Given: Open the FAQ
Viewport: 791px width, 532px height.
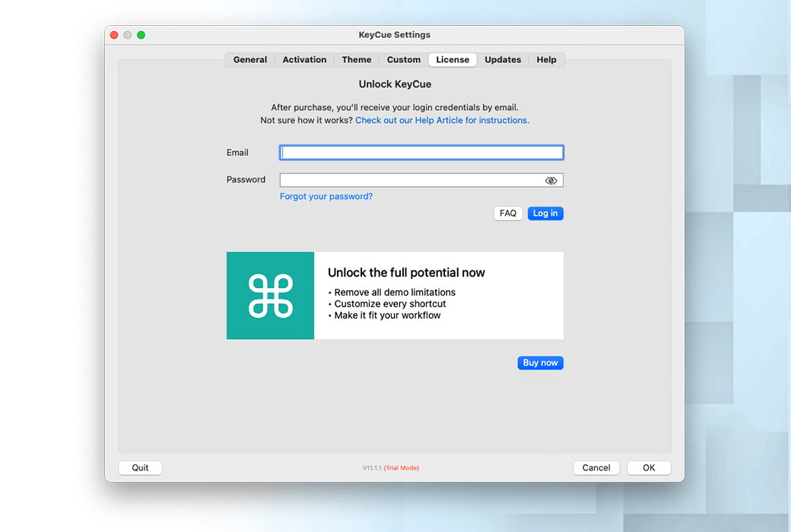Looking at the screenshot, I should pyautogui.click(x=507, y=213).
